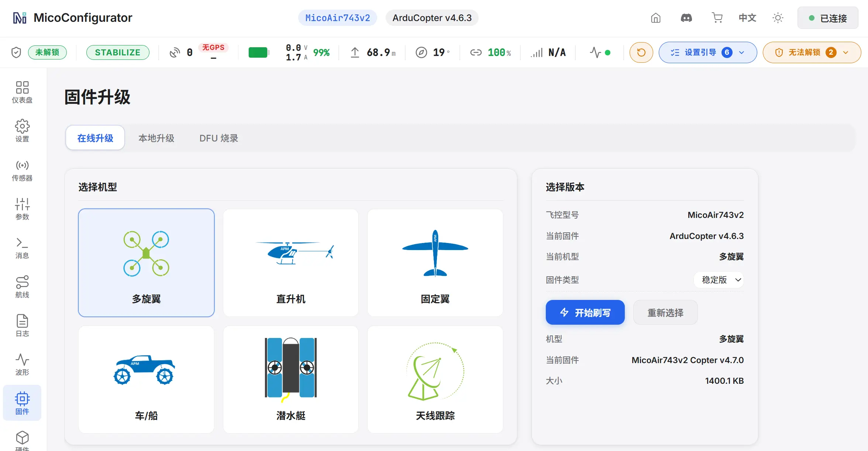868x451 pixels.
Task: Expand the 设置引导 setup guide dropdown
Action: coord(707,52)
